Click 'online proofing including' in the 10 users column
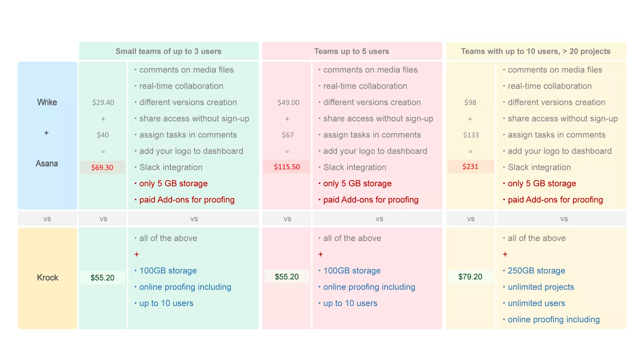644x362 pixels. 554,319
